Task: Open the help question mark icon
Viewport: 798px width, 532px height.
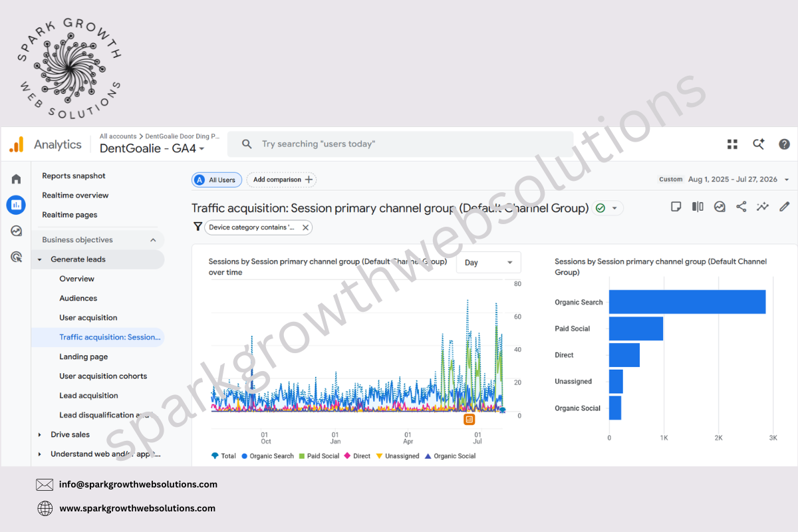Action: point(784,144)
